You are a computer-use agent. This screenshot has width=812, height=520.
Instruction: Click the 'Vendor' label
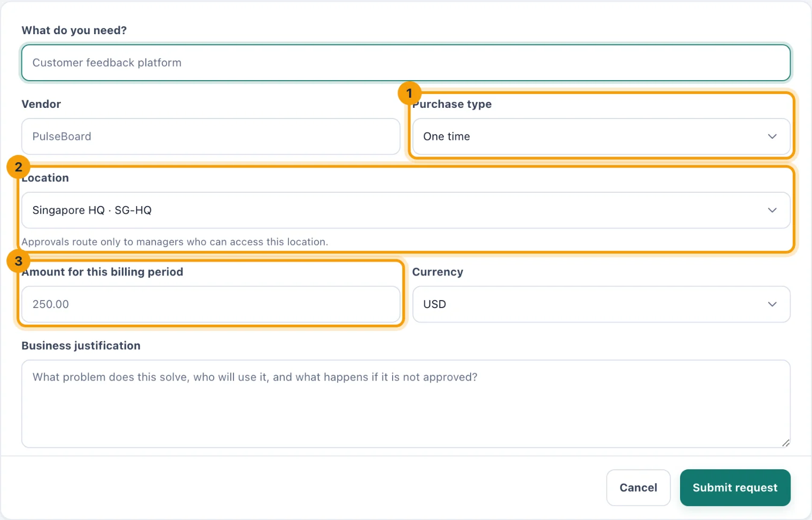click(41, 104)
